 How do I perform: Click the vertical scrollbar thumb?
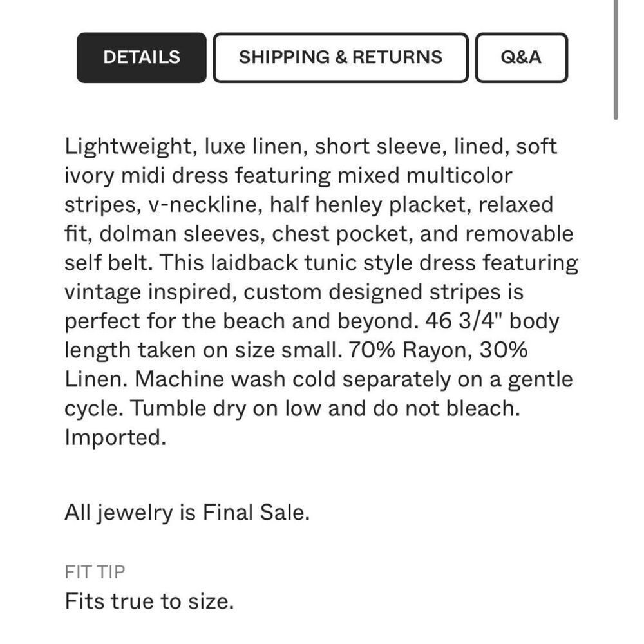[616, 59]
